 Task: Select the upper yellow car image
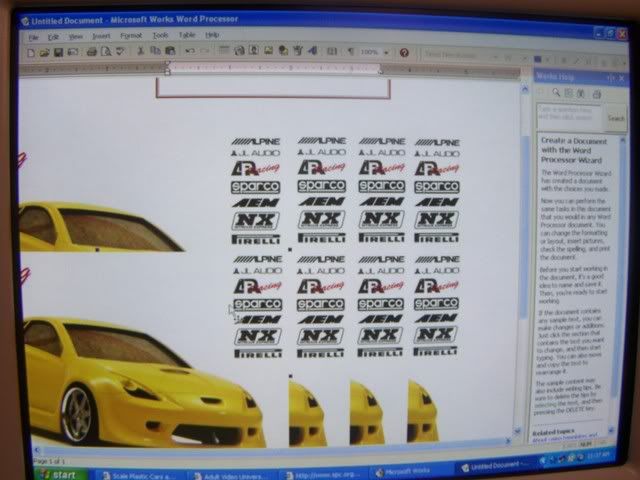pyautogui.click(x=100, y=226)
